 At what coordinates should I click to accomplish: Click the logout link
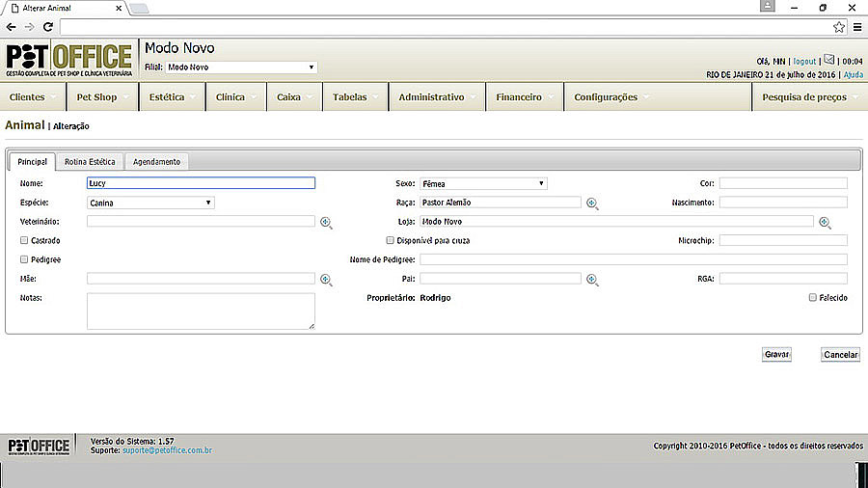[x=804, y=61]
